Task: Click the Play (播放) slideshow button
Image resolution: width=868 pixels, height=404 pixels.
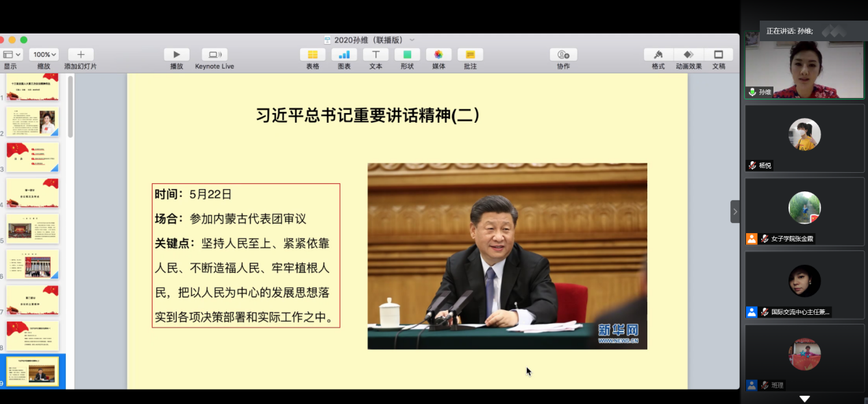Action: (176, 55)
